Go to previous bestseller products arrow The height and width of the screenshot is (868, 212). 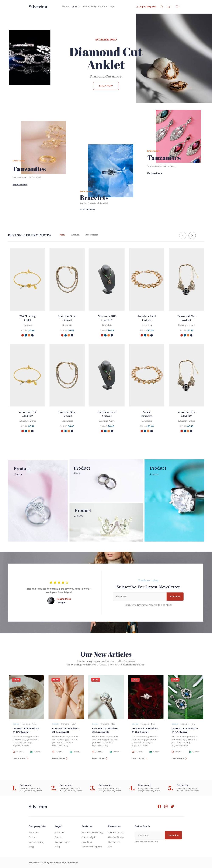click(183, 235)
